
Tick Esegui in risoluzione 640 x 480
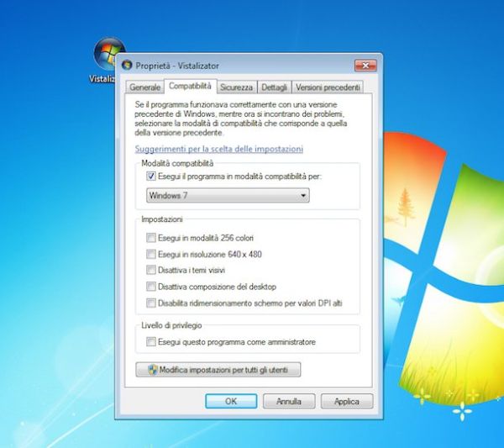(x=151, y=254)
